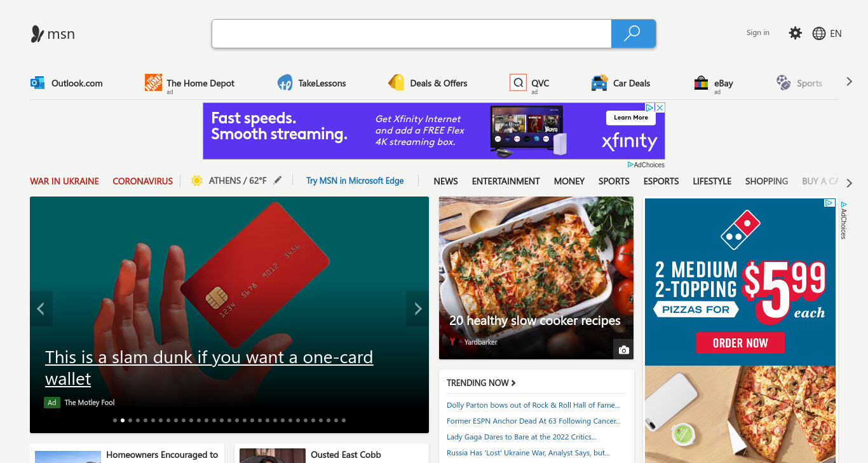The image size is (868, 463).
Task: Click the BUY A CAR category
Action: click(x=820, y=181)
